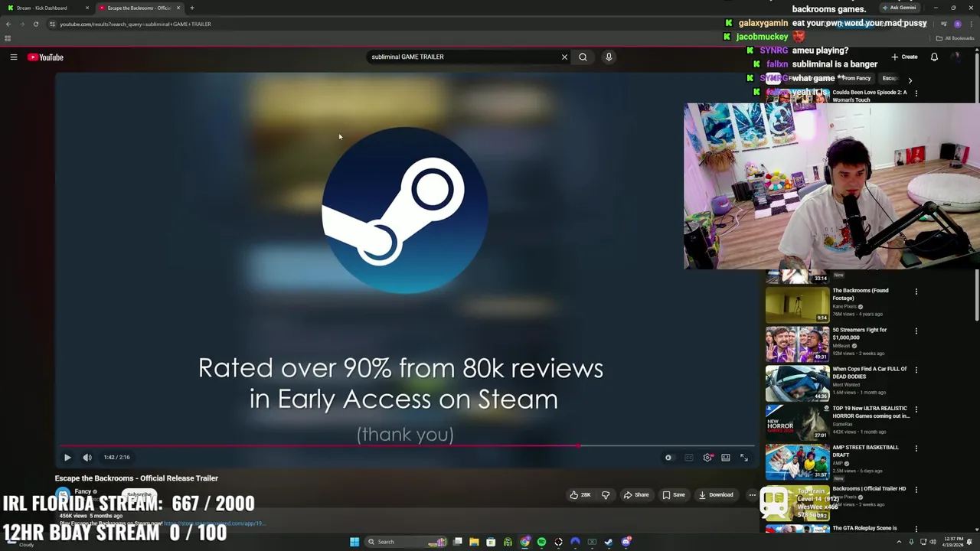
Task: Open options for 'TOP 19 New ULTRA REALISTIC' video
Action: click(x=916, y=409)
